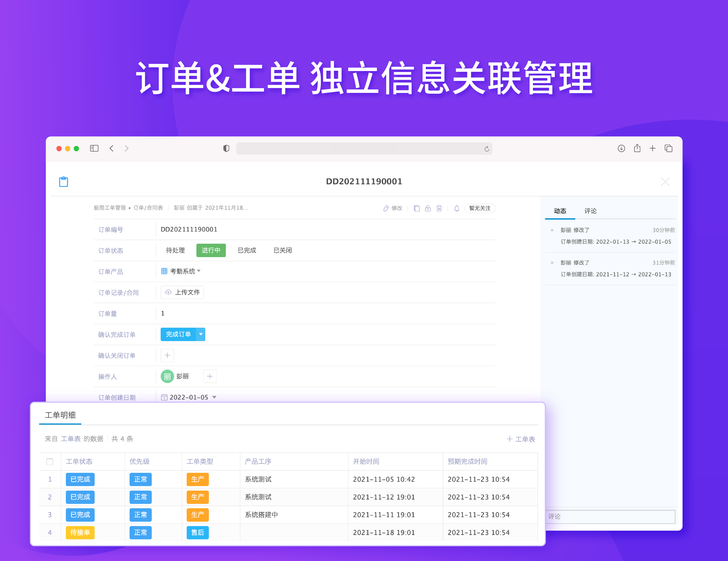Click the 订单/合同表 breadcrumb

(148, 208)
